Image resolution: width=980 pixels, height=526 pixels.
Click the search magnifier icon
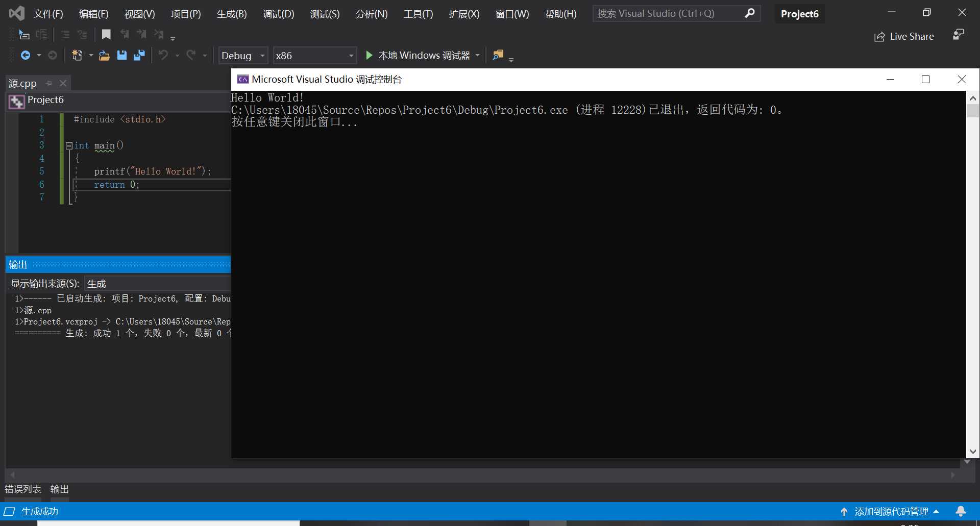(x=750, y=13)
